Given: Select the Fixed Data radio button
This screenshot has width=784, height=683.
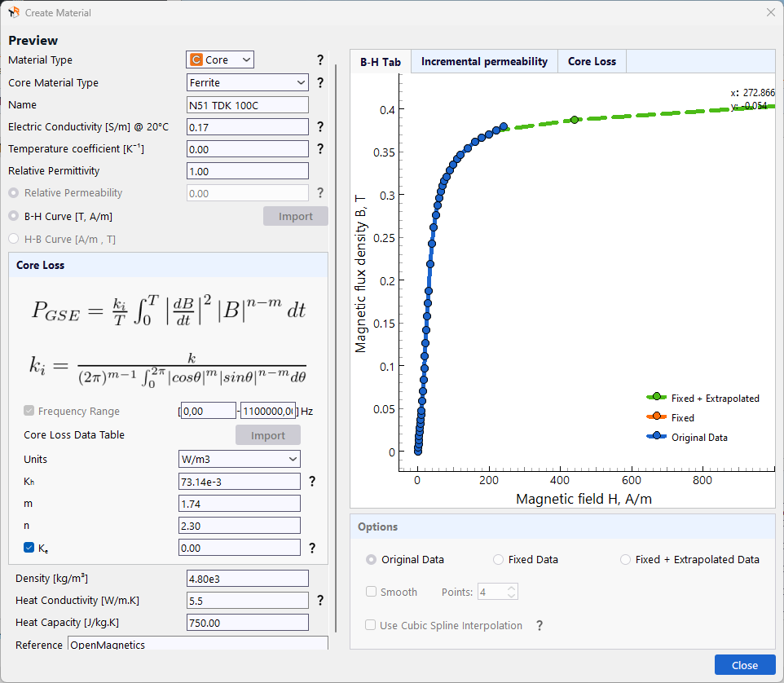Looking at the screenshot, I should [x=497, y=559].
